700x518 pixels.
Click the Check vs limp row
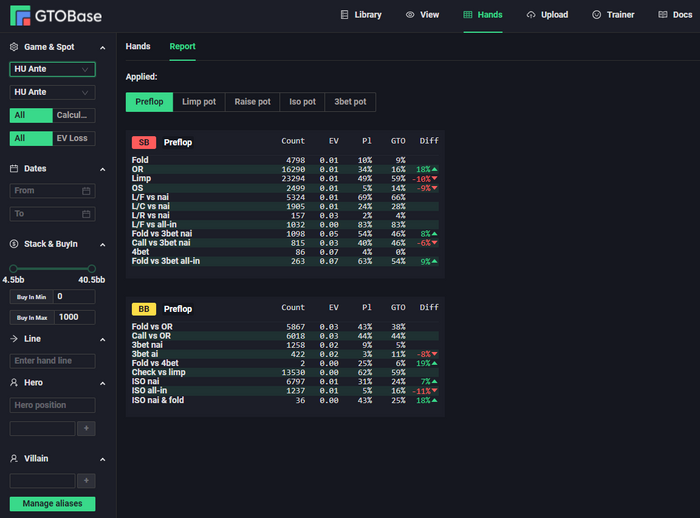point(285,372)
